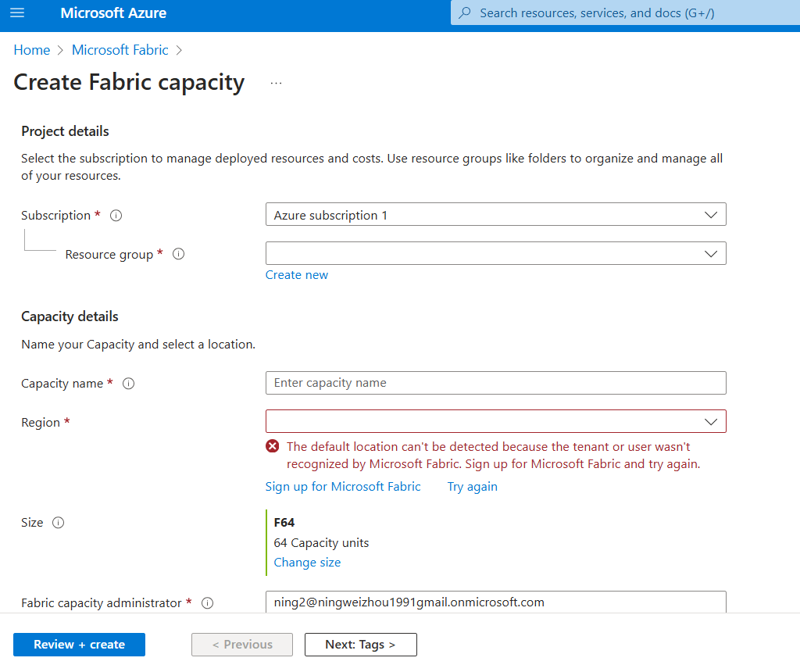The width and height of the screenshot is (800, 672).
Task: Click Create new under Resource group
Action: pyautogui.click(x=296, y=274)
